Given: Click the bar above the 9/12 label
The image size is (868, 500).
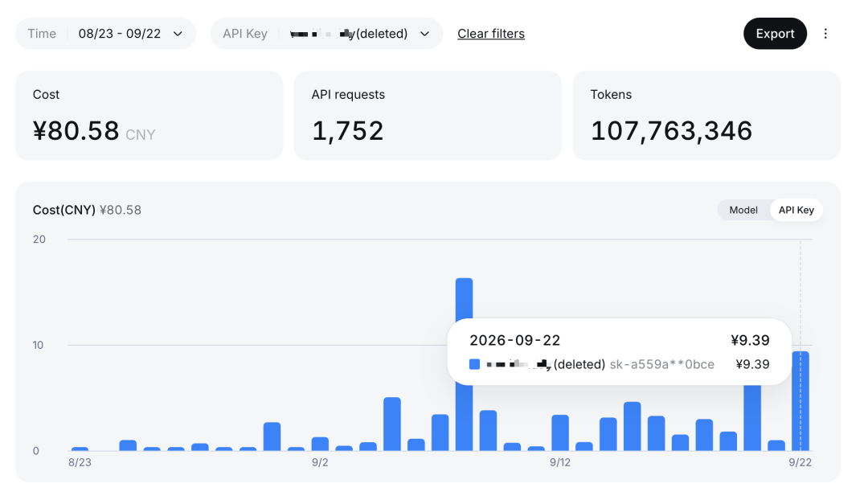Looking at the screenshot, I should (560, 432).
